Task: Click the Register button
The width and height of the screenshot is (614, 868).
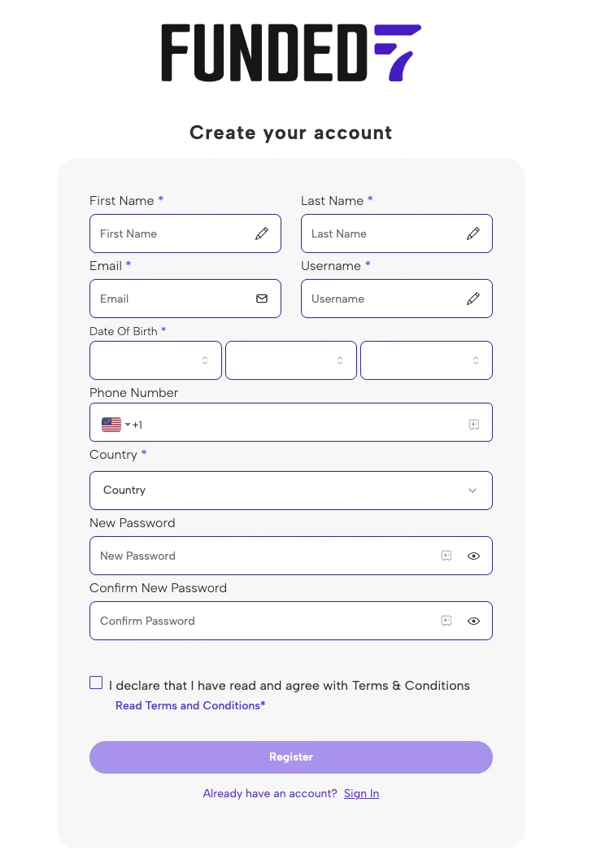Action: (291, 757)
